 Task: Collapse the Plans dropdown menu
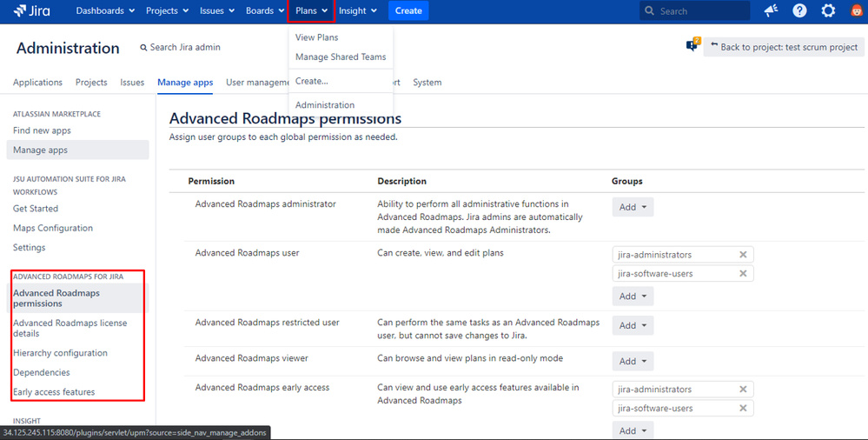coord(312,10)
